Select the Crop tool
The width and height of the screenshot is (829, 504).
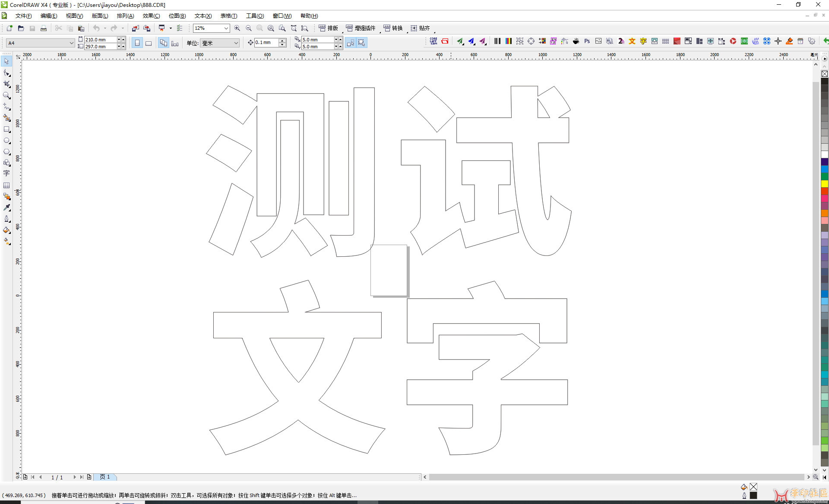[x=6, y=84]
